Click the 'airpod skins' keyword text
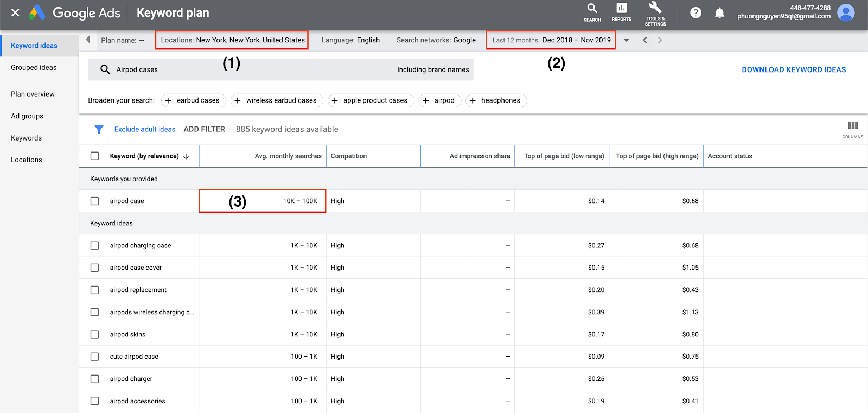 (x=127, y=335)
